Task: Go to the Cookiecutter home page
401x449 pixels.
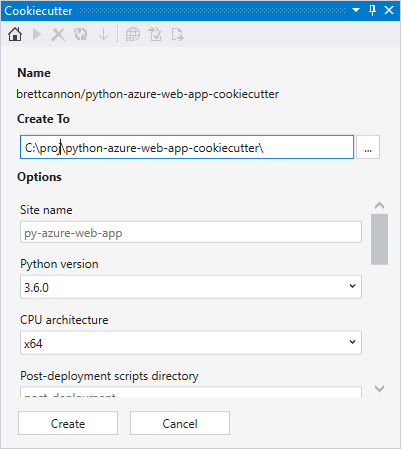Action: pyautogui.click(x=15, y=34)
